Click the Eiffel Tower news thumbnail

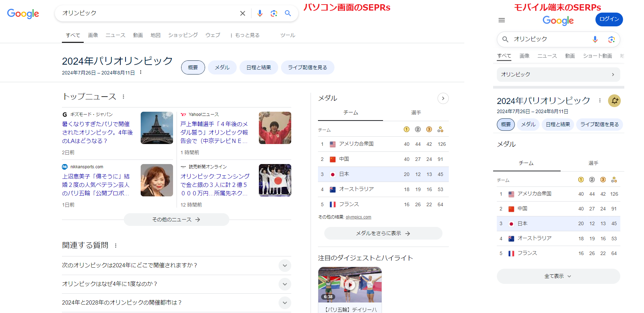click(x=157, y=128)
